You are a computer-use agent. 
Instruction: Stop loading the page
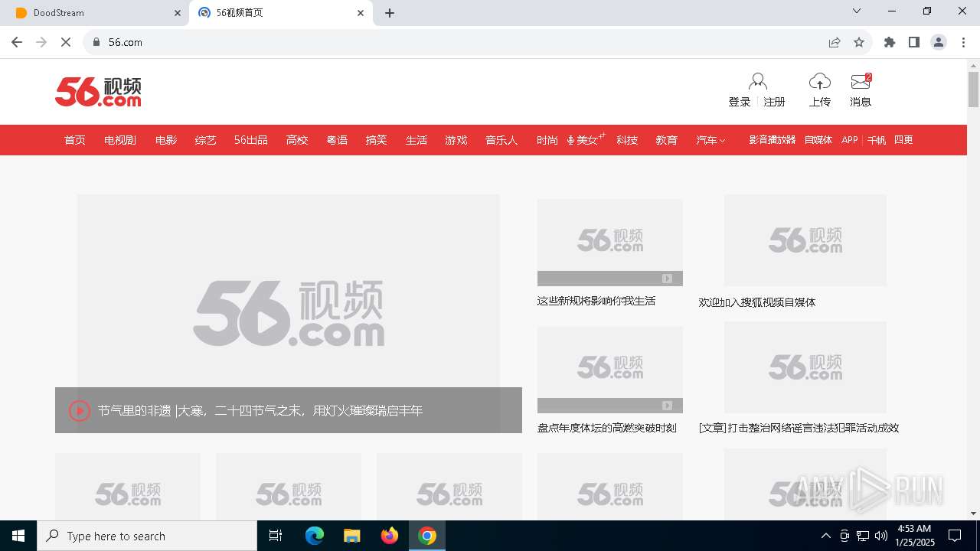(x=66, y=42)
